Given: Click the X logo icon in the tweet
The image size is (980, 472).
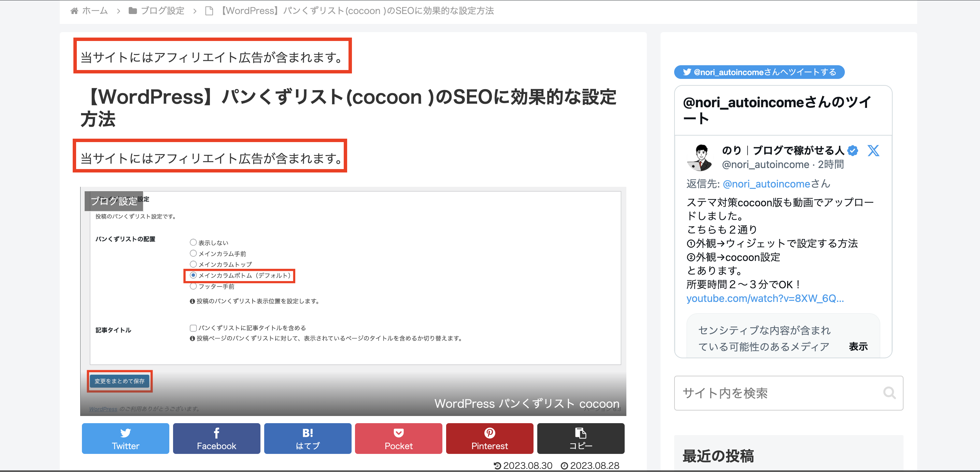Looking at the screenshot, I should [x=873, y=151].
